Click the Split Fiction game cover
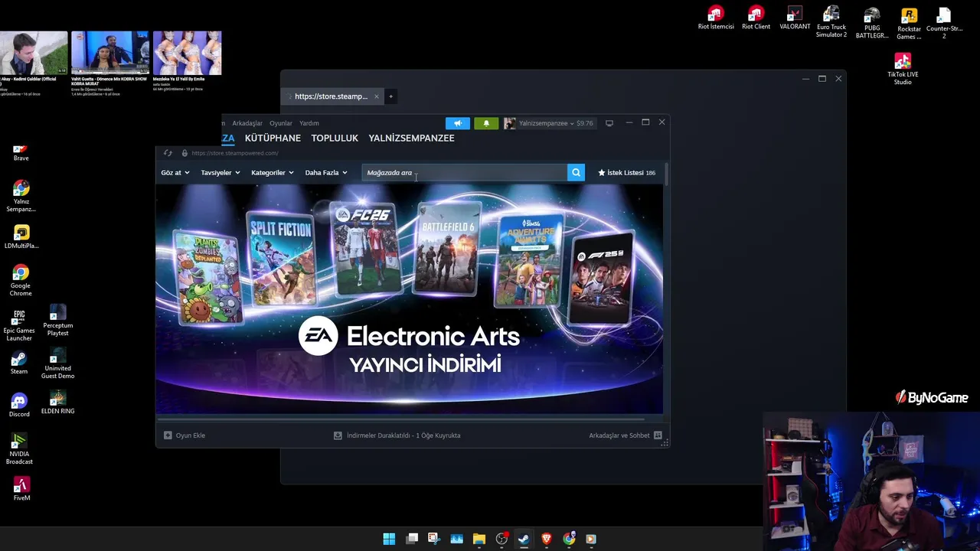This screenshot has width=980, height=551. (282, 259)
